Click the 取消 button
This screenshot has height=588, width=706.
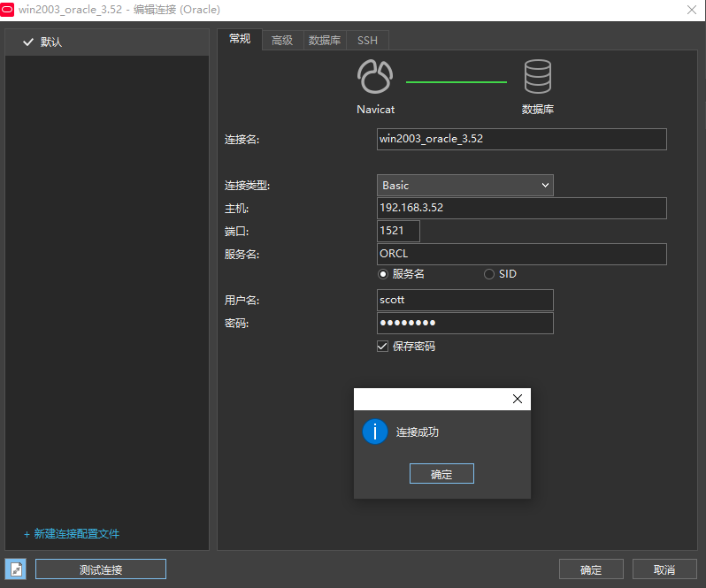tap(664, 569)
